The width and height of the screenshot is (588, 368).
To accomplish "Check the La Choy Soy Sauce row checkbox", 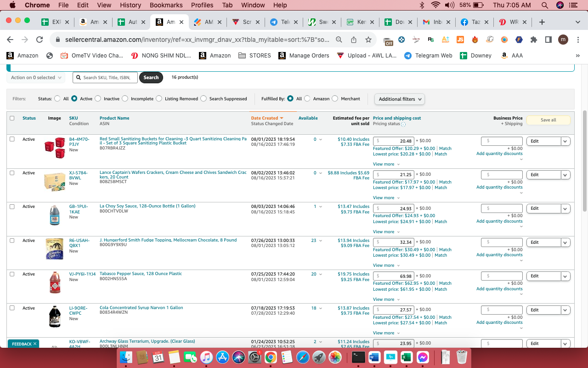I will click(12, 207).
